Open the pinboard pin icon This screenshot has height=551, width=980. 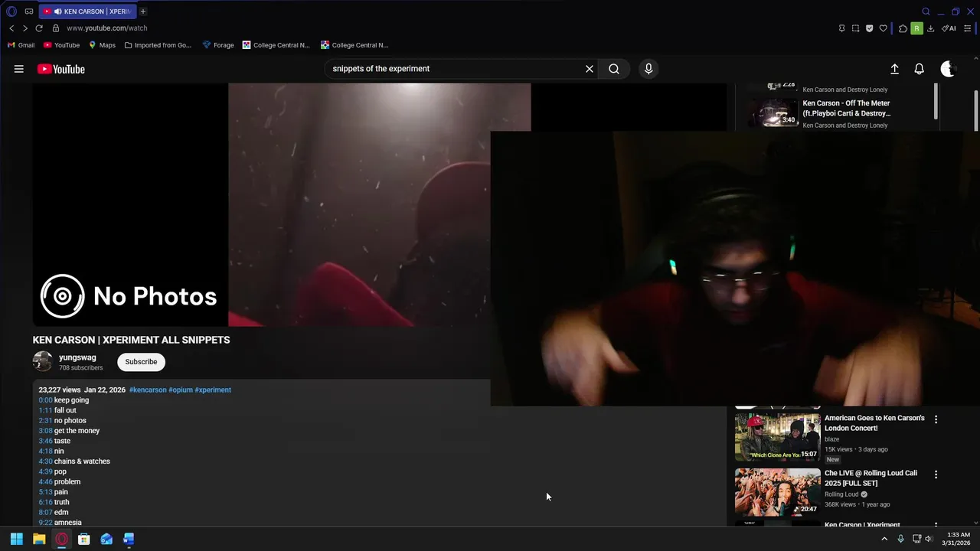(x=841, y=28)
